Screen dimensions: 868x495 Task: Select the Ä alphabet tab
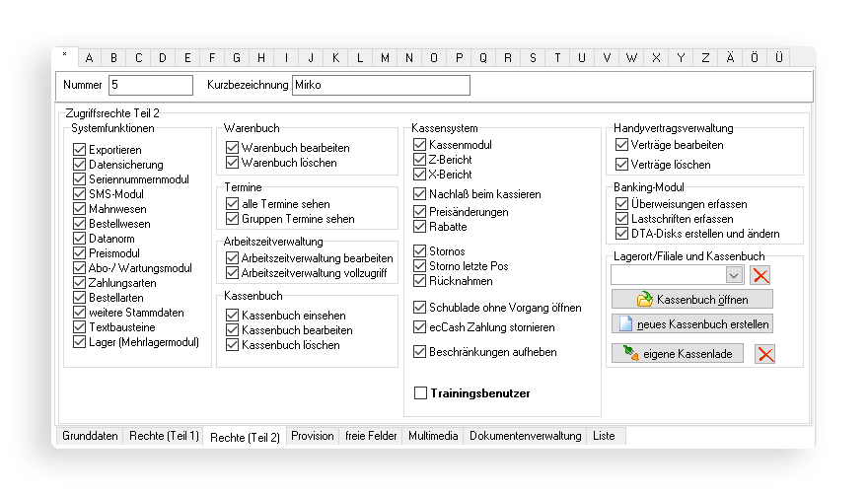click(x=730, y=57)
